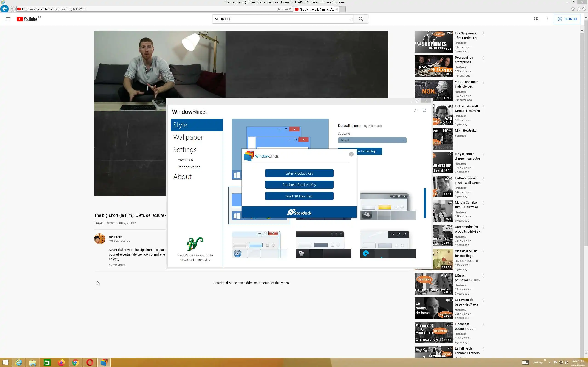Screen dimensions: 588x367
Task: Open the YouTube apps grid icon
Action: click(x=536, y=19)
